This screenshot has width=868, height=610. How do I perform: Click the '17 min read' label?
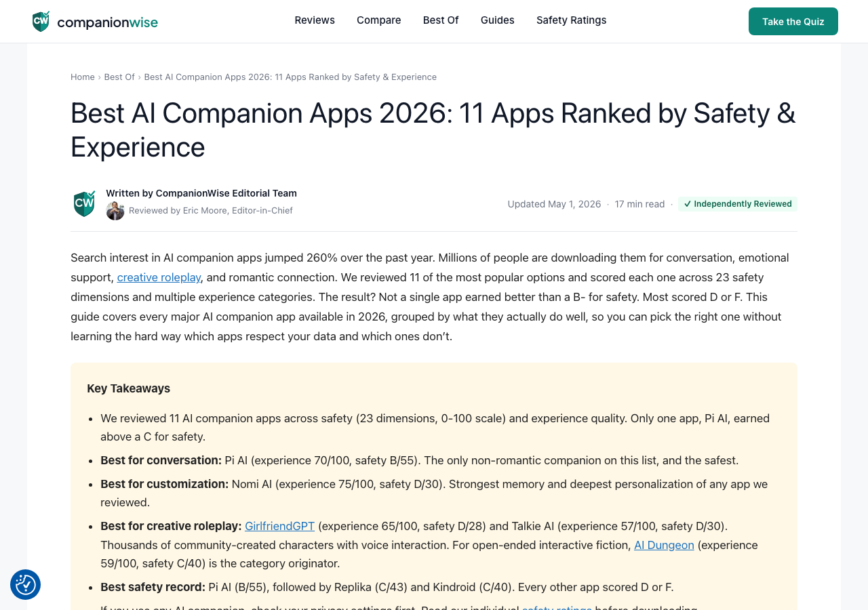pyautogui.click(x=639, y=204)
